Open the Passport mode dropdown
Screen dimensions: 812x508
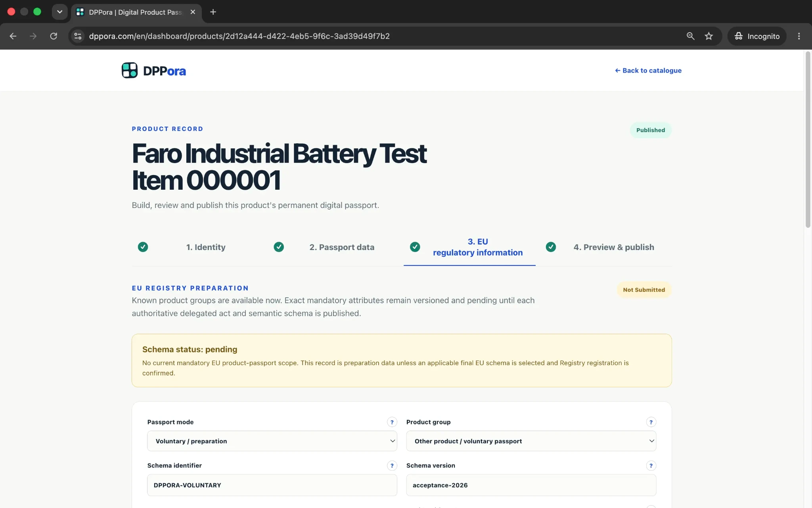(272, 441)
